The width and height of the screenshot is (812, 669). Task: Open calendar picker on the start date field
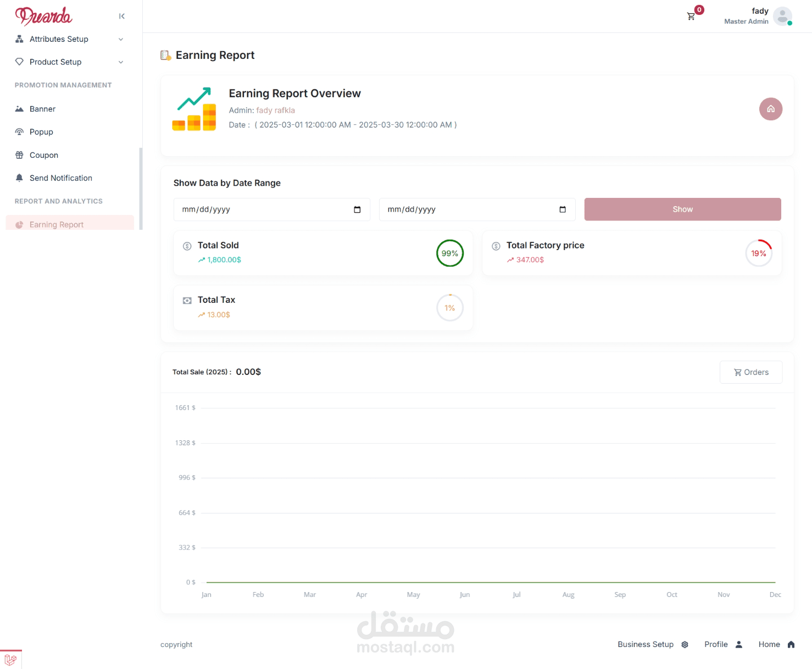tap(357, 209)
